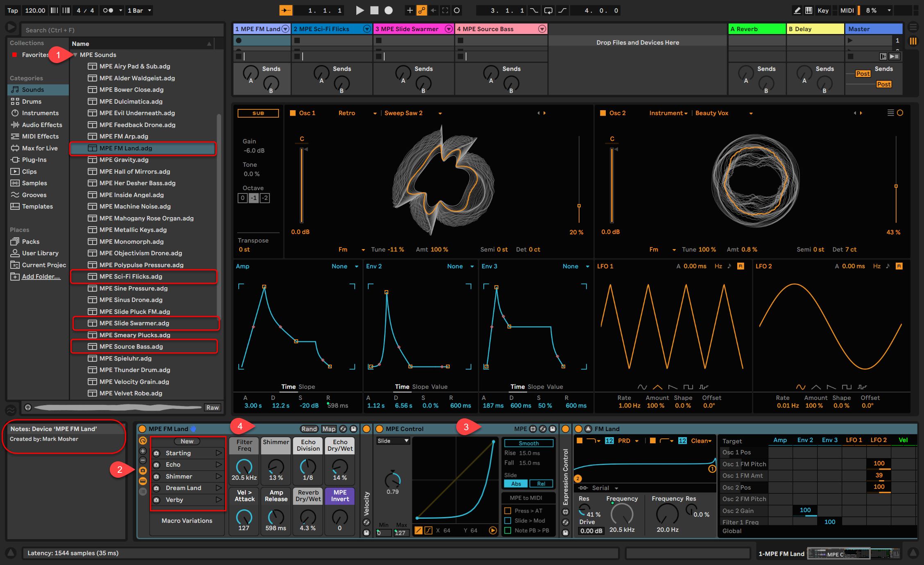The width and height of the screenshot is (924, 565).
Task: Launch the Echo macro variation
Action: [219, 465]
